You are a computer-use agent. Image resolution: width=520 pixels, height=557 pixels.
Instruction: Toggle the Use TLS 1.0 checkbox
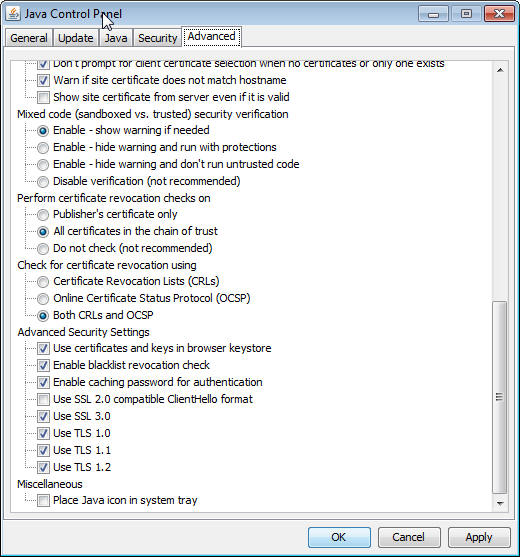pyautogui.click(x=43, y=433)
